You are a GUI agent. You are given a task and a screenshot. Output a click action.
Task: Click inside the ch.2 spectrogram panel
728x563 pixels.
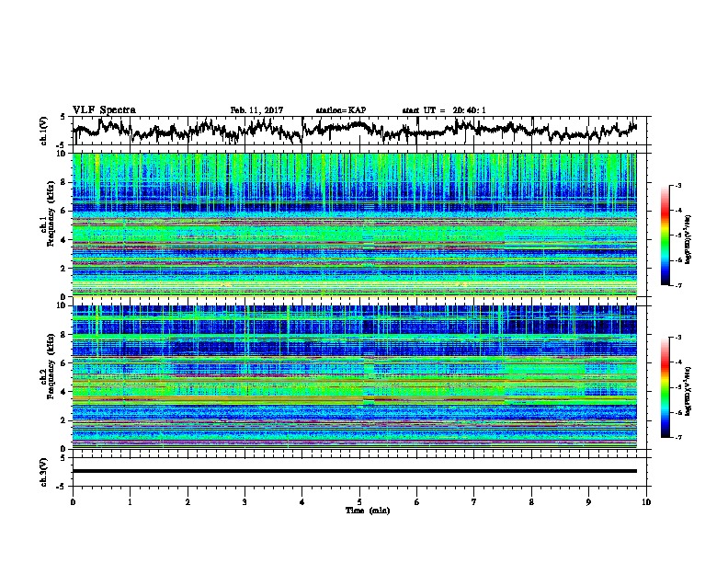coord(355,377)
